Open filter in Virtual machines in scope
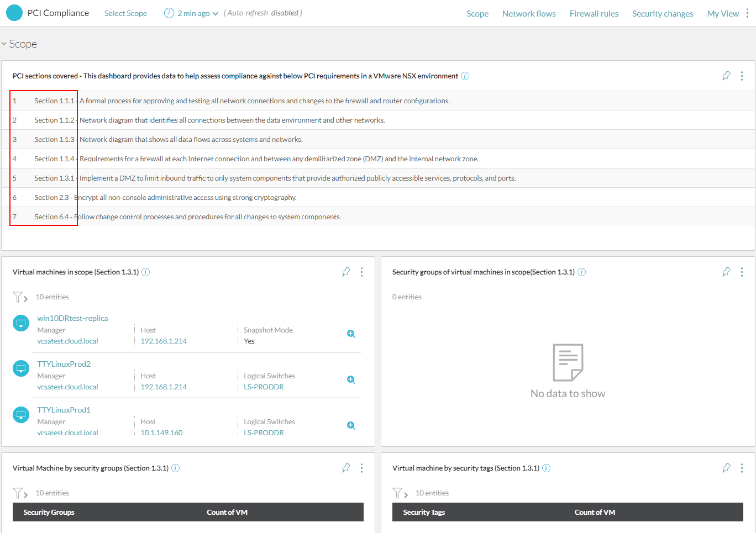Image resolution: width=756 pixels, height=533 pixels. pos(20,297)
